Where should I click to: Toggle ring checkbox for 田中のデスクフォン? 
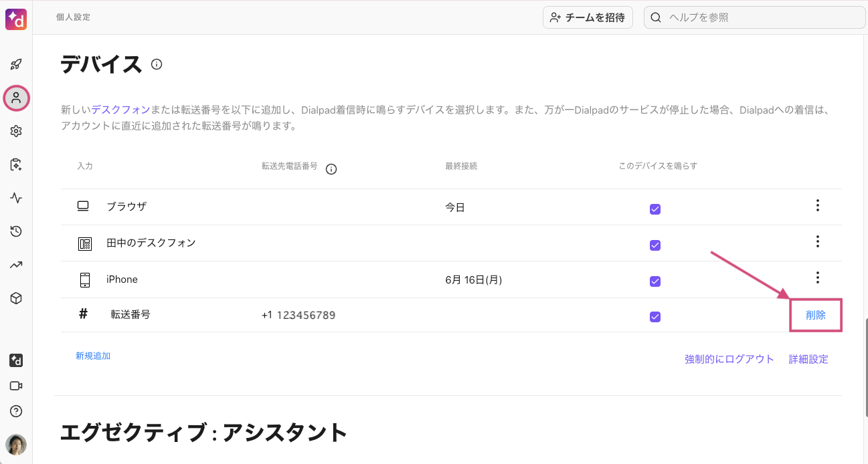[x=655, y=245]
